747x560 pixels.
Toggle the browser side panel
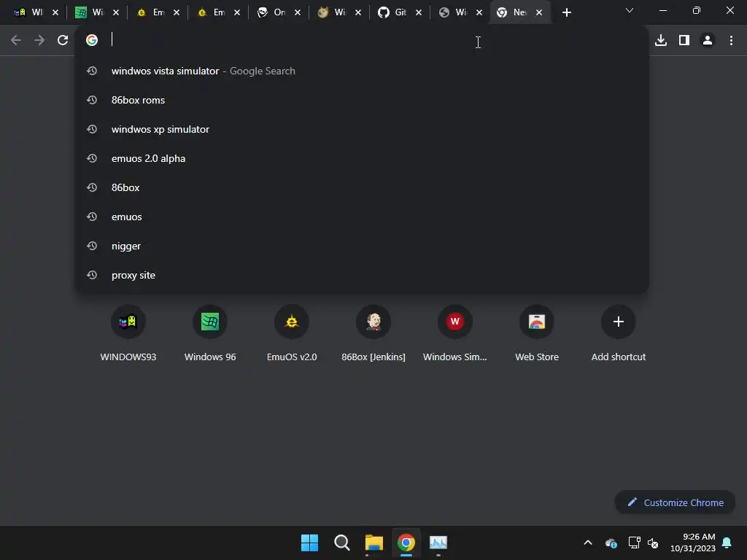tap(684, 41)
